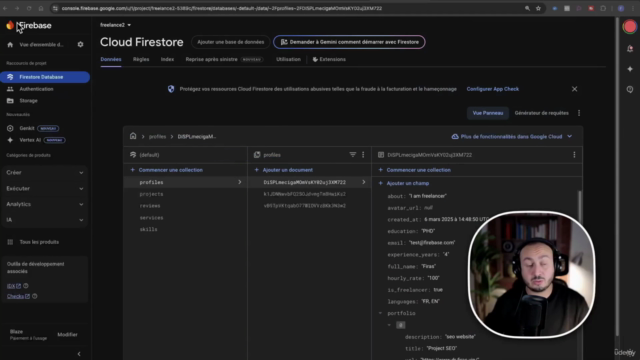
Task: Select Générateur de requêtes view
Action: (x=541, y=113)
